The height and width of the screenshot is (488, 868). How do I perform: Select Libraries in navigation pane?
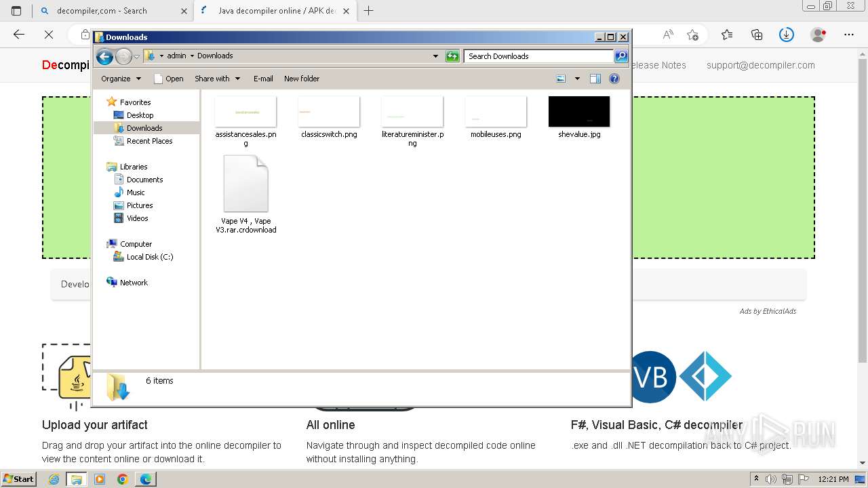tap(134, 167)
